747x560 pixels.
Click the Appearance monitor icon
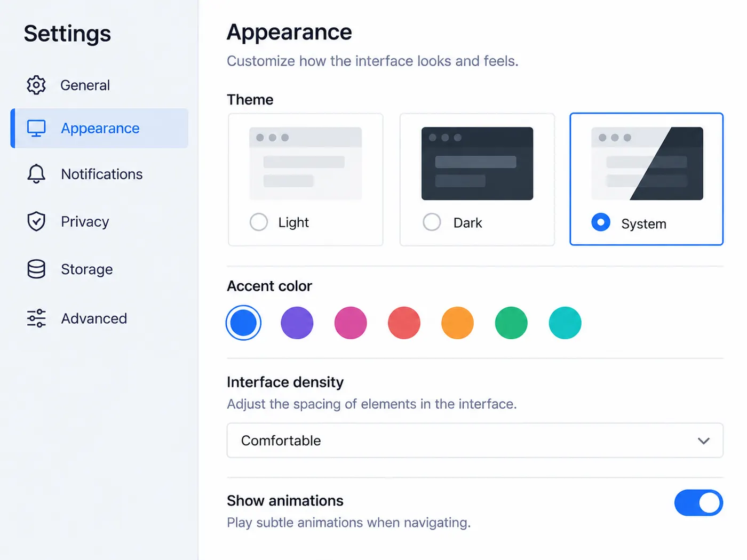[x=36, y=128]
